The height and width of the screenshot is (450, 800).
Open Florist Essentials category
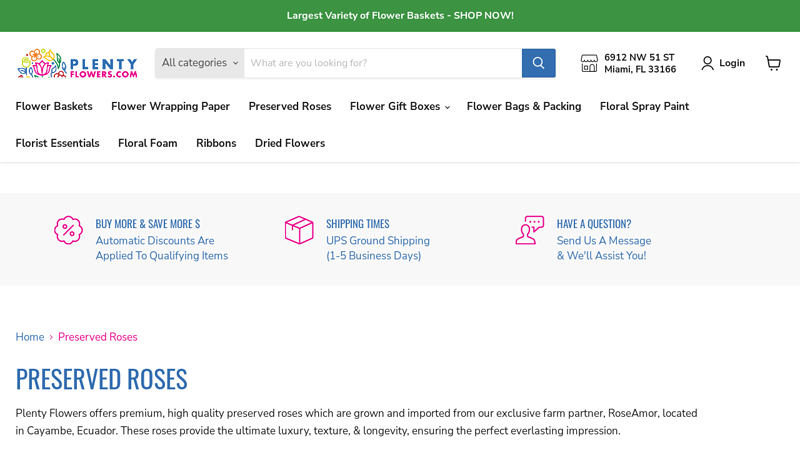tap(57, 143)
